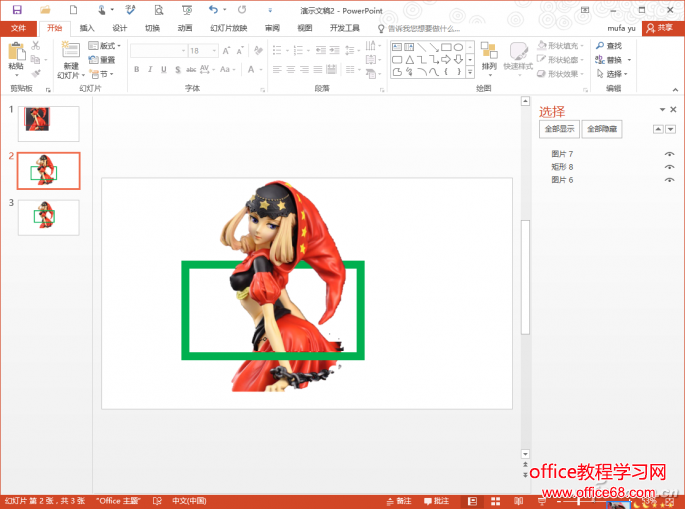
Task: Apply Bold formatting with the B icon
Action: pyautogui.click(x=136, y=70)
